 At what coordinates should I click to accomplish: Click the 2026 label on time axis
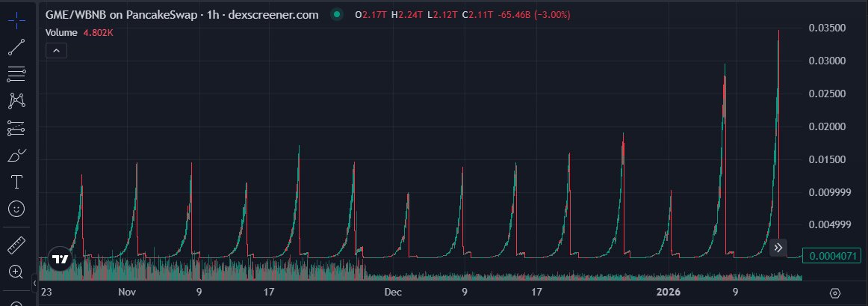pyautogui.click(x=669, y=292)
